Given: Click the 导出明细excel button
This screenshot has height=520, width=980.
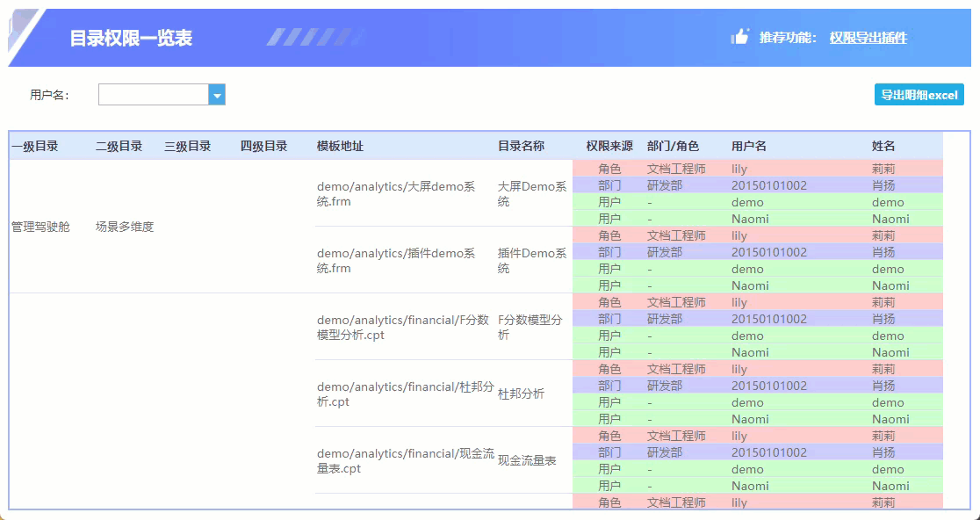Looking at the screenshot, I should click(x=919, y=95).
